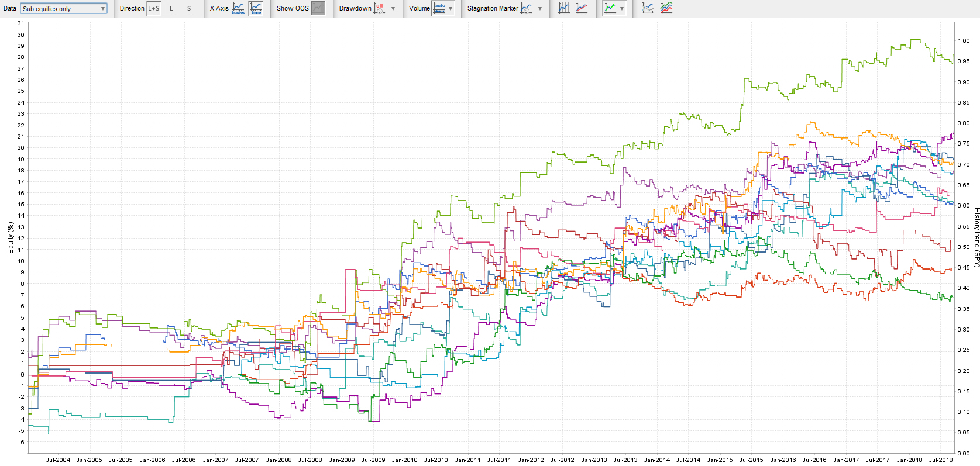980x466 pixels.
Task: Click the red trend line chart icon
Action: (x=582, y=8)
